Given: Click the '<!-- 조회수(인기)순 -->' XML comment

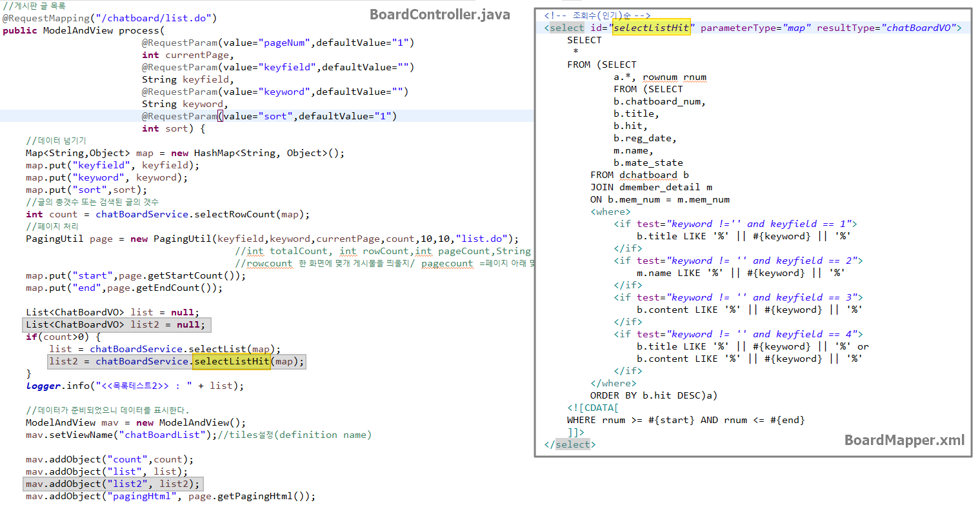Looking at the screenshot, I should (x=597, y=15).
